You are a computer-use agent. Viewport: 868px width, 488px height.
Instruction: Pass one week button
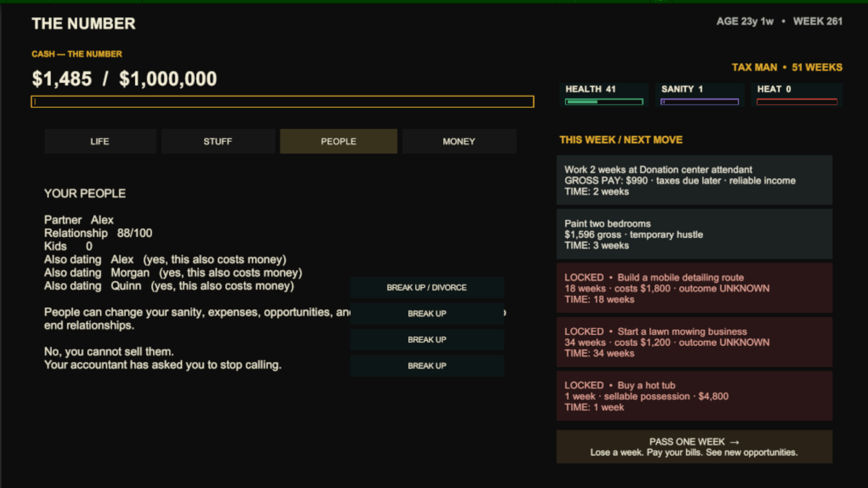click(694, 447)
